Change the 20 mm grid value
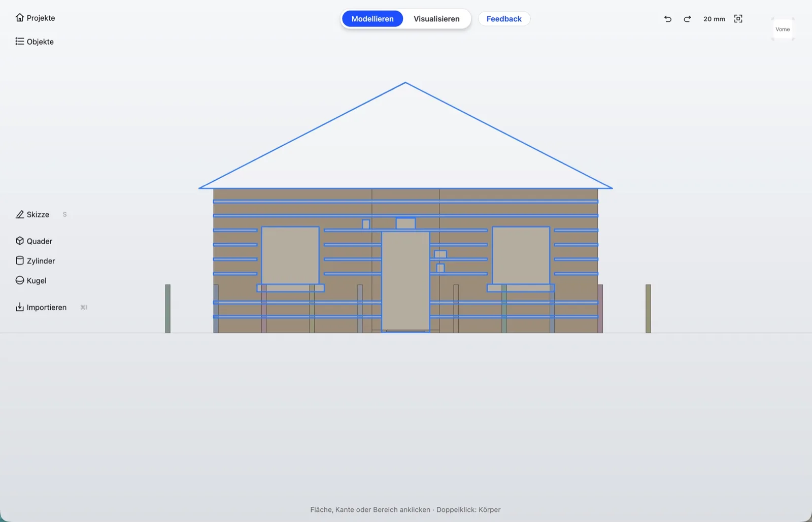Screen dimensions: 812x522 tap(714, 19)
